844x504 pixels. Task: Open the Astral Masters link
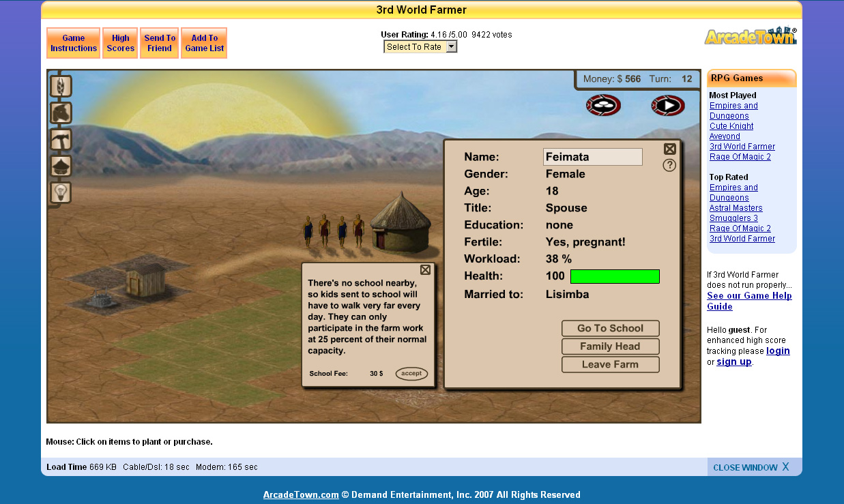point(736,208)
